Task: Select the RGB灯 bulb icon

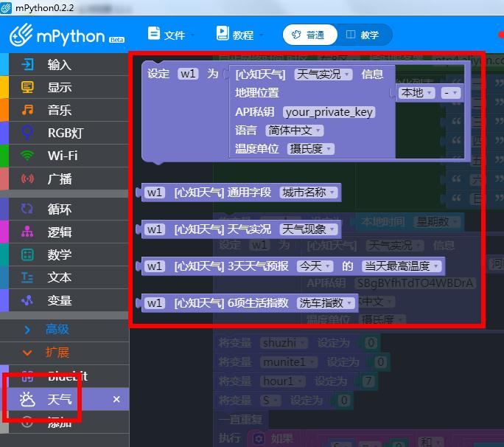Action: coord(27,133)
